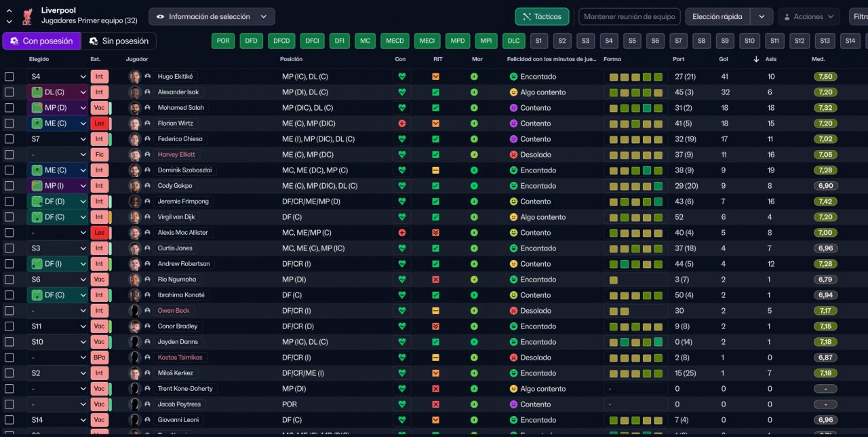Tick the checkbox for Cody Gakpo's row
The width and height of the screenshot is (868, 437).
click(x=9, y=186)
